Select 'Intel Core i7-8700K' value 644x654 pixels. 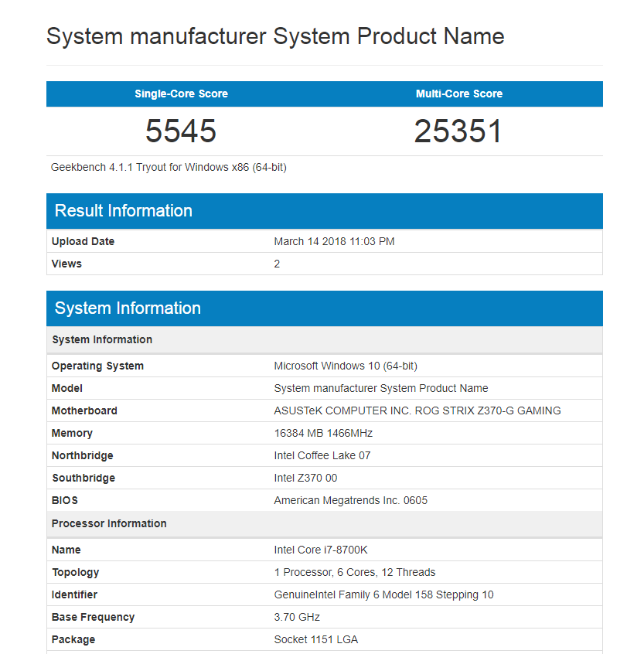(x=321, y=550)
